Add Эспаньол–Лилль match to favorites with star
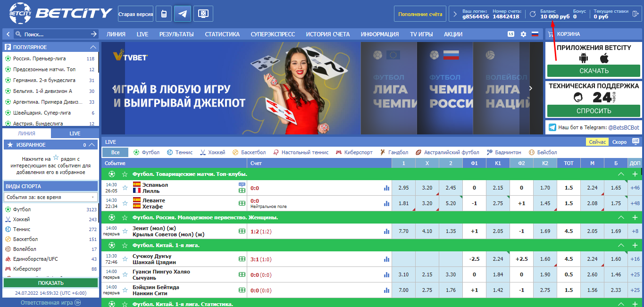 click(125, 188)
